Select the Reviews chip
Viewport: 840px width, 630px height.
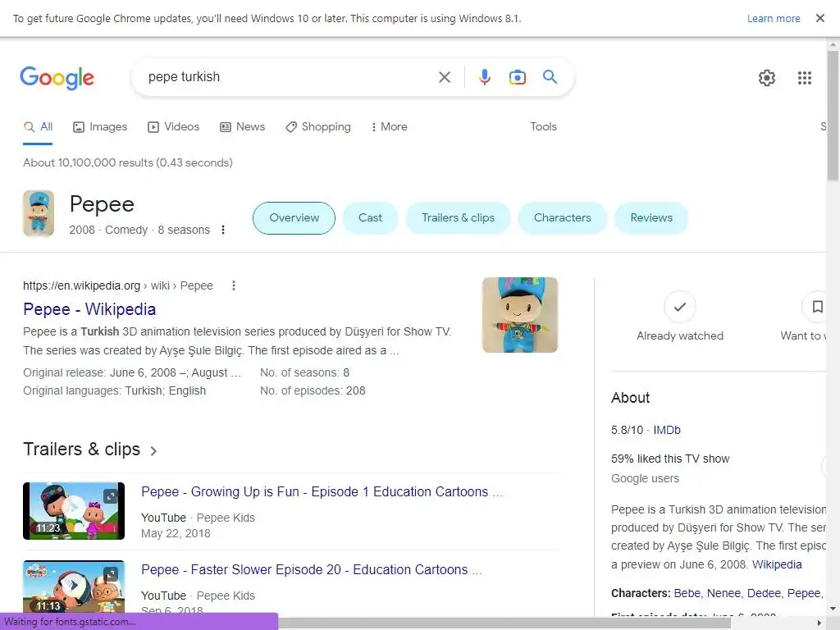[x=651, y=218]
